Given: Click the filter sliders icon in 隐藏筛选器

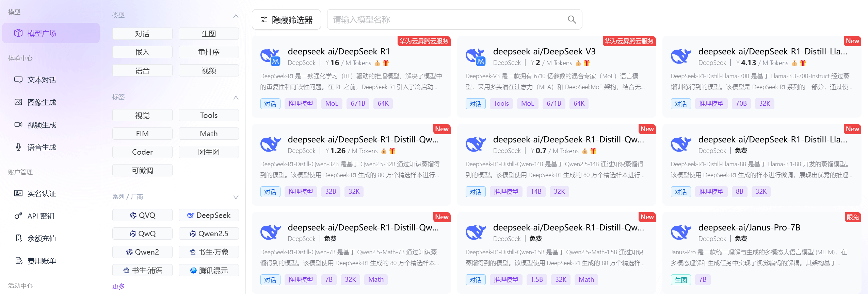Looking at the screenshot, I should [264, 20].
